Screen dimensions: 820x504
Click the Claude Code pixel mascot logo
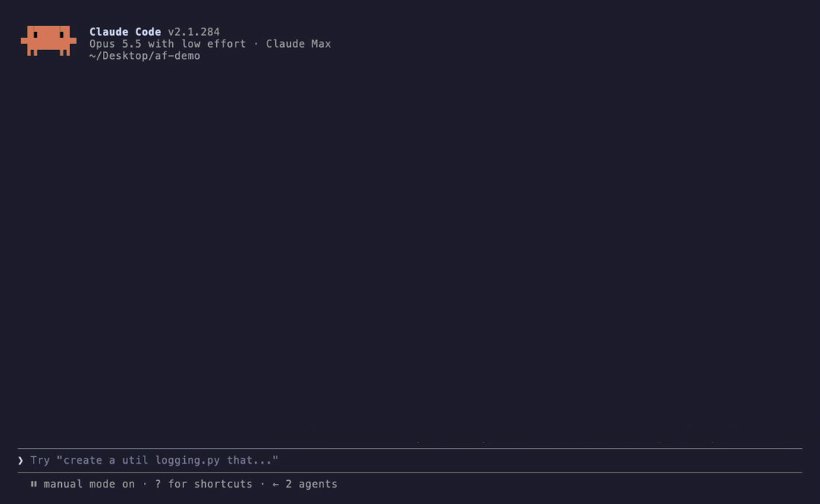[48, 41]
